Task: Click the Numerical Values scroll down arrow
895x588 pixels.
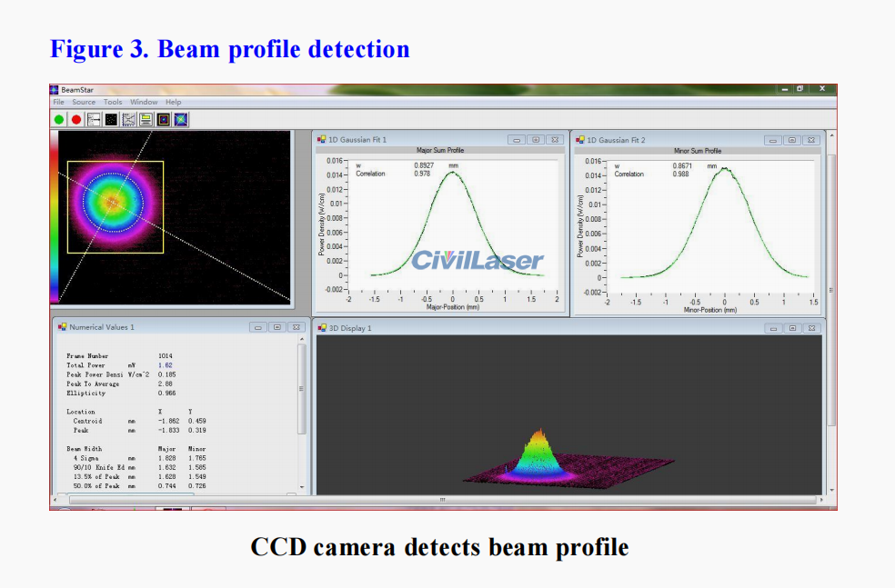Action: [x=302, y=488]
